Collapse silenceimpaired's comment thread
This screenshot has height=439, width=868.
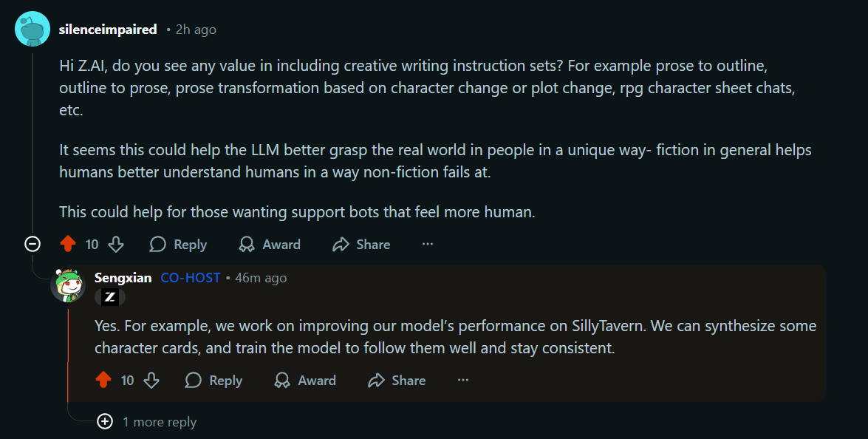point(33,244)
